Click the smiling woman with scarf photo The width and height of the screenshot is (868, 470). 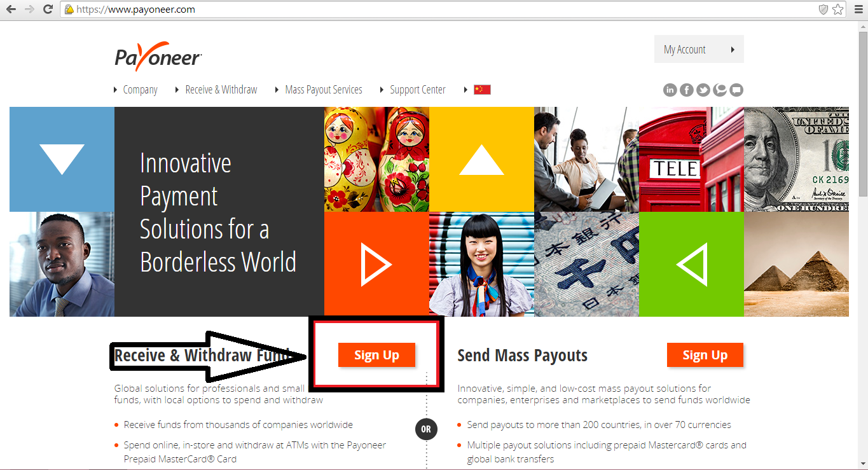coord(481,264)
